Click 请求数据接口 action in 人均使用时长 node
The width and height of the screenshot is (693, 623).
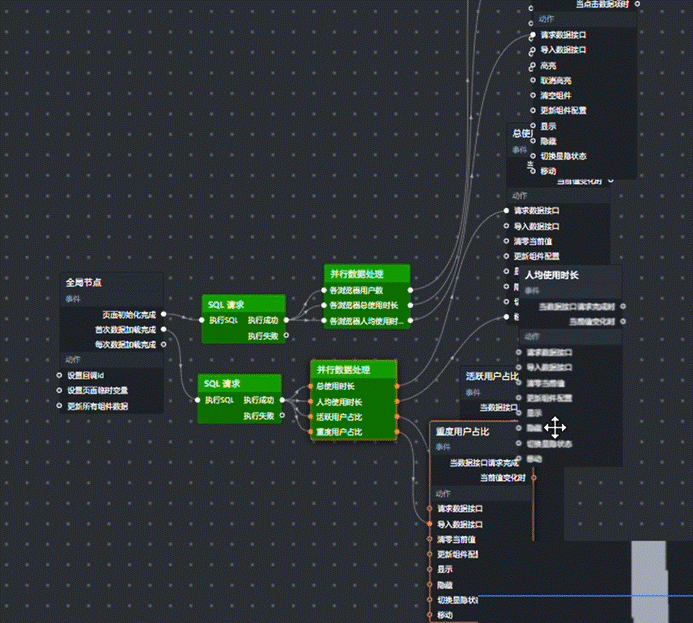[549, 352]
